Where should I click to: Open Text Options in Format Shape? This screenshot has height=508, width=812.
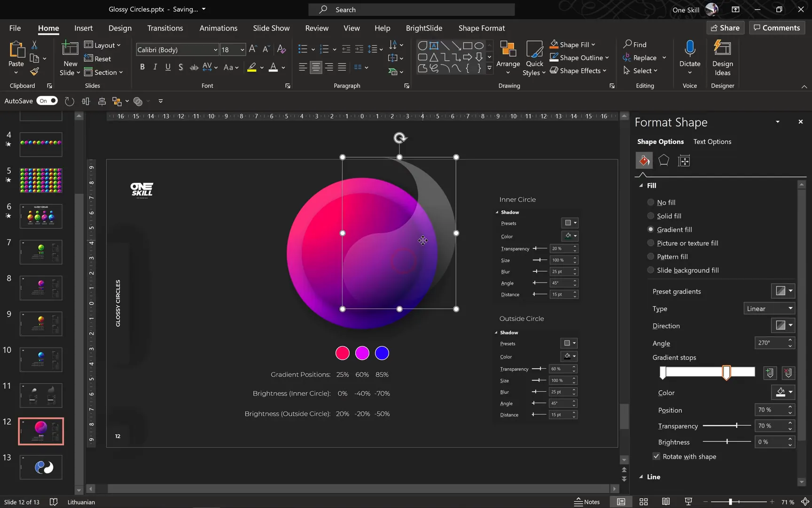click(x=712, y=142)
